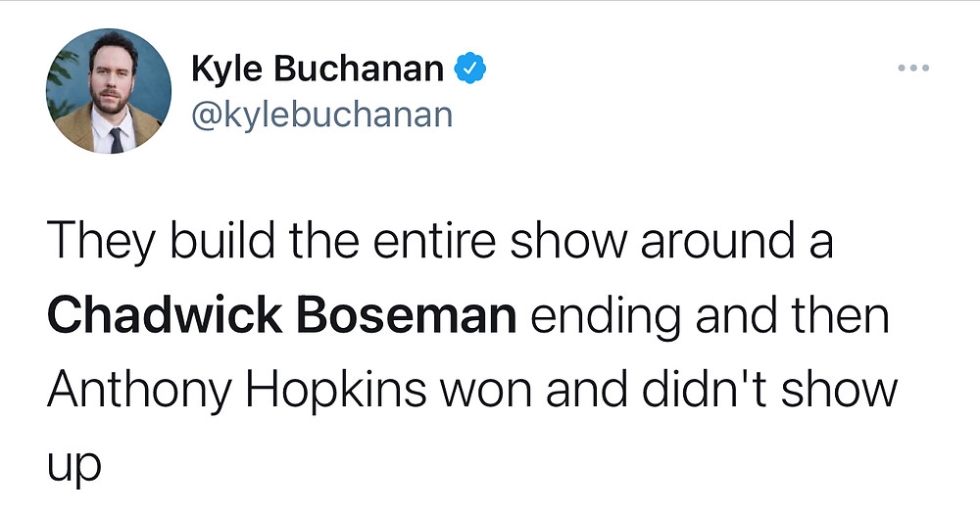Click the name Hopkins in the tweet
The image size is (980, 514).
335,390
